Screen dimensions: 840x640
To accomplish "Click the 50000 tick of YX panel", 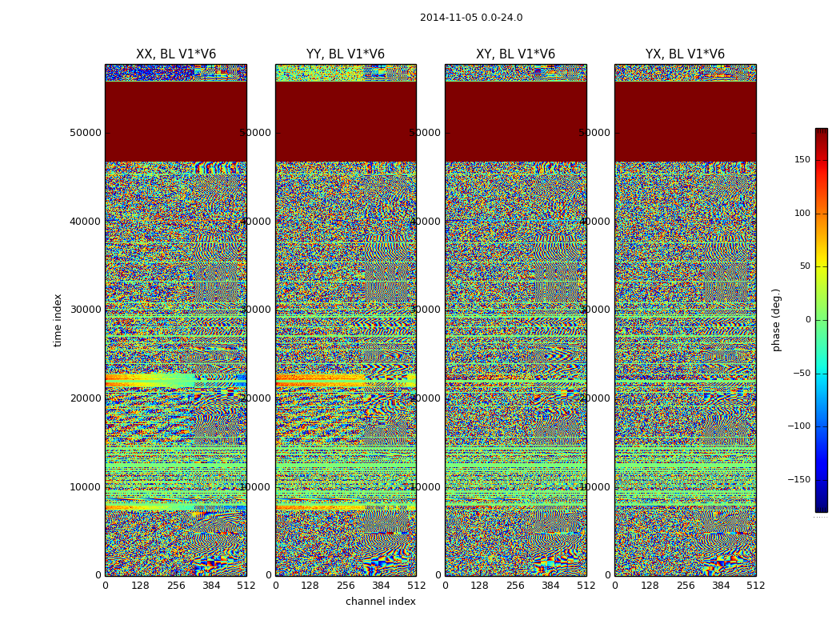I will (594, 133).
